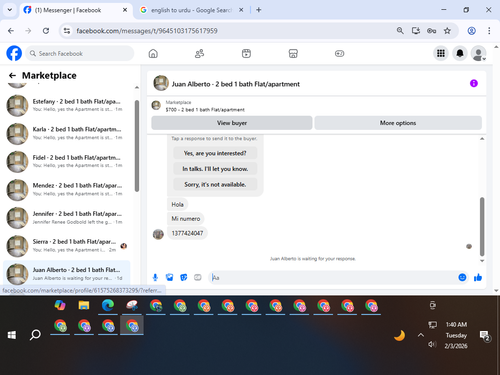
Task: Open Microsoft Edge from the taskbar
Action: point(108,305)
